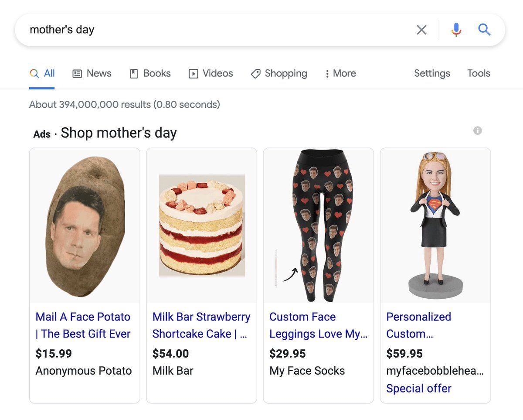Viewport: 523px width, 420px height.
Task: Open the Videos results tab
Action: 211,73
